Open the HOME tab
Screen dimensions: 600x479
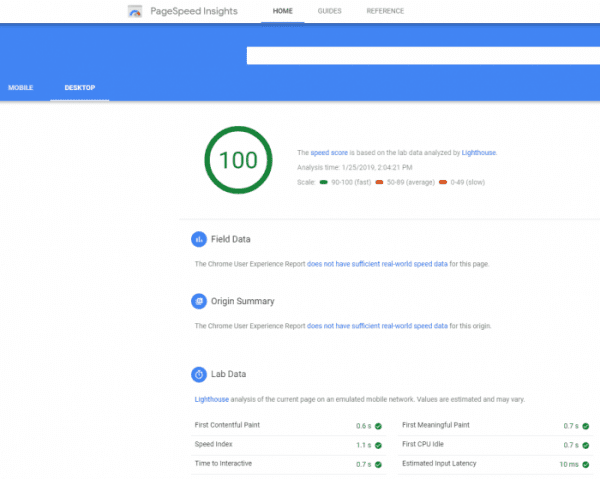point(283,11)
